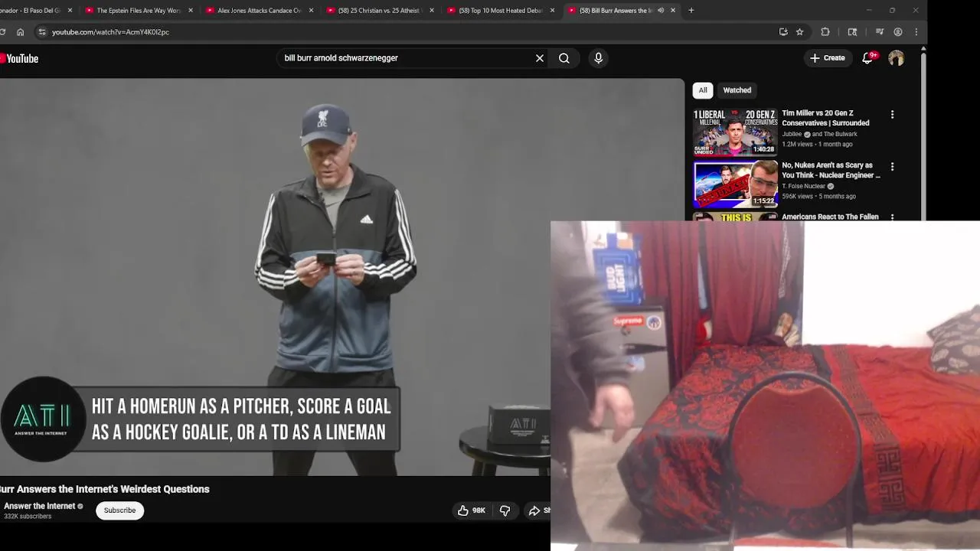
Task: Open Tim Miller vs 20 Gen Z title
Action: point(825,118)
